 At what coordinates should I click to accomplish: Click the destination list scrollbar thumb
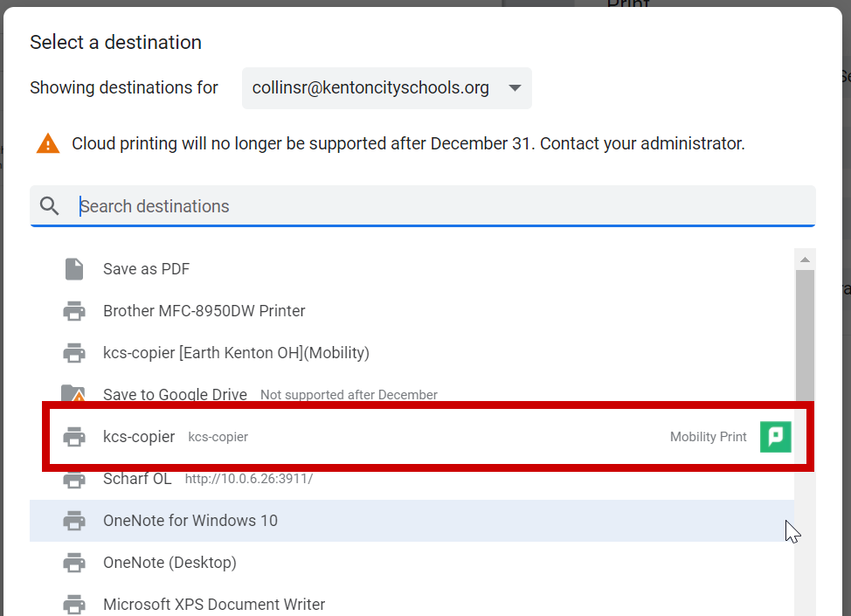[805, 336]
